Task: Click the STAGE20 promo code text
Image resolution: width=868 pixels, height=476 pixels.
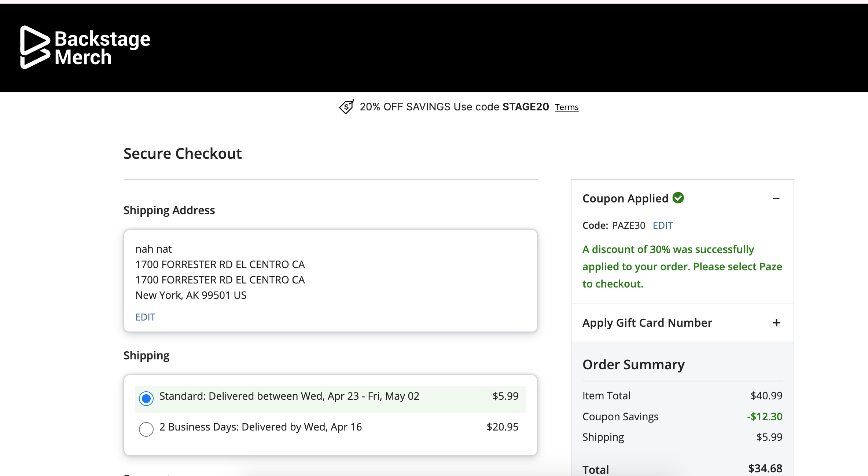Action: point(525,107)
